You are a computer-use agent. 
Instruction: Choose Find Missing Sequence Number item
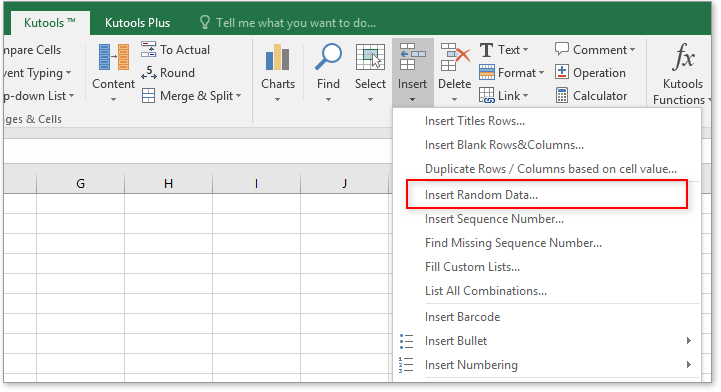click(x=547, y=243)
